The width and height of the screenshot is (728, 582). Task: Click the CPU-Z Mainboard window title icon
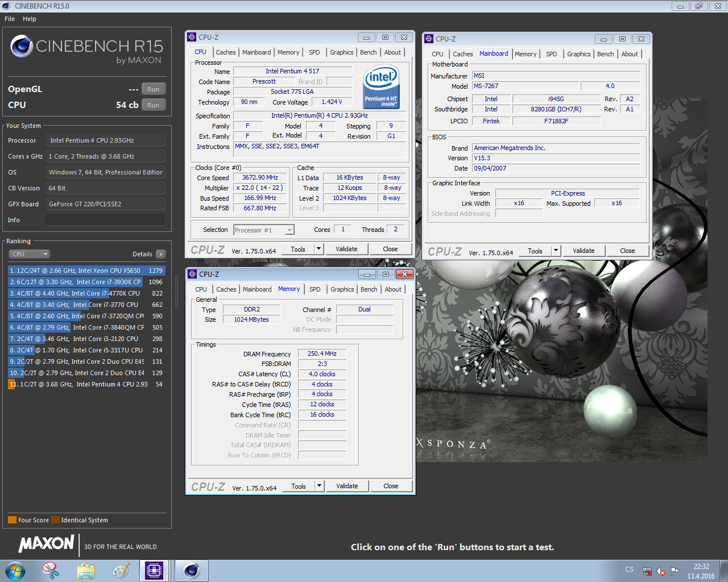pyautogui.click(x=429, y=39)
